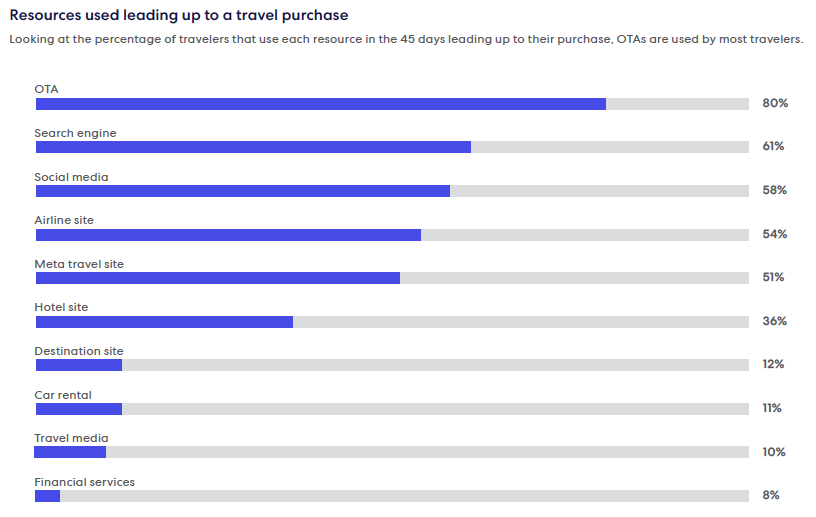This screenshot has width=816, height=517.
Task: Select the 'Financial services' label text
Action: pos(84,482)
